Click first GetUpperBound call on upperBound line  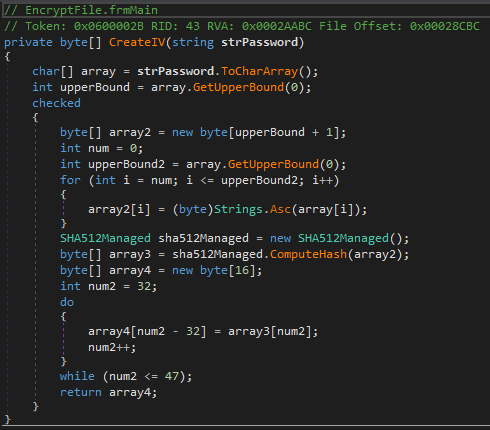click(x=238, y=87)
